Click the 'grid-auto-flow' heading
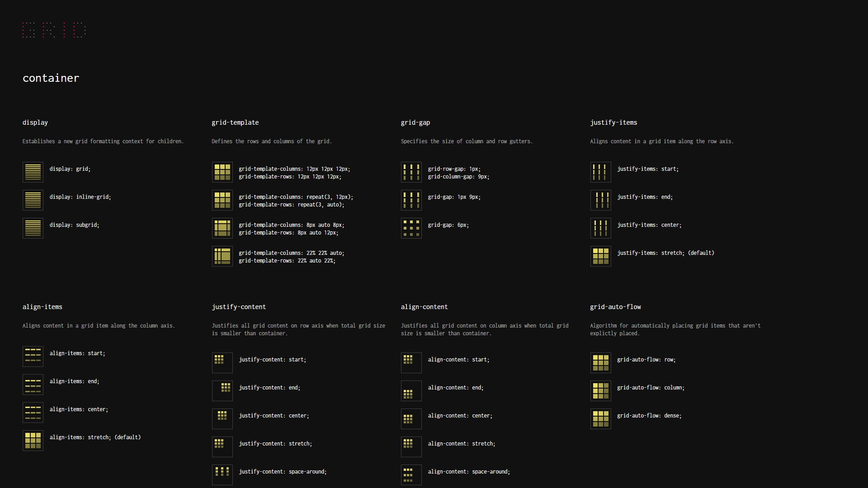The width and height of the screenshot is (868, 488). coord(615,307)
